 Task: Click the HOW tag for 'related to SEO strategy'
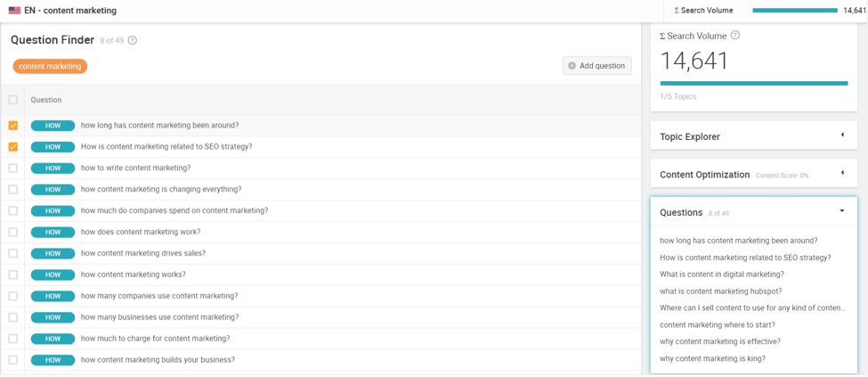click(x=53, y=147)
